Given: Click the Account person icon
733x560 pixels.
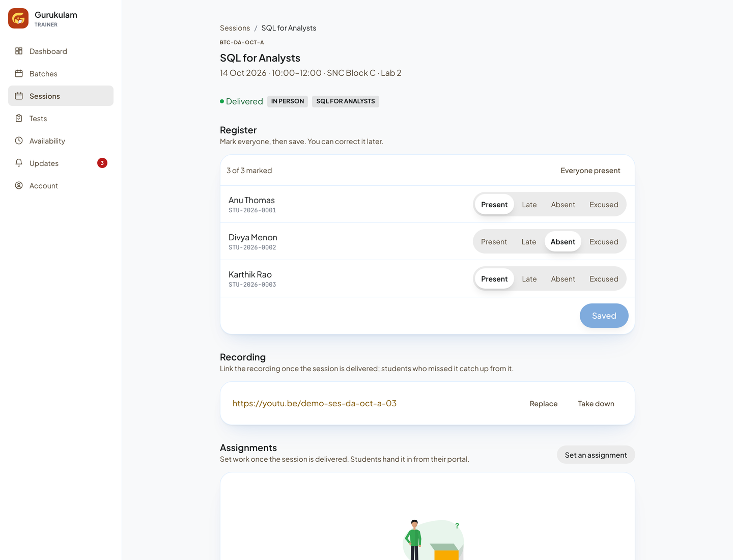Looking at the screenshot, I should 19,185.
